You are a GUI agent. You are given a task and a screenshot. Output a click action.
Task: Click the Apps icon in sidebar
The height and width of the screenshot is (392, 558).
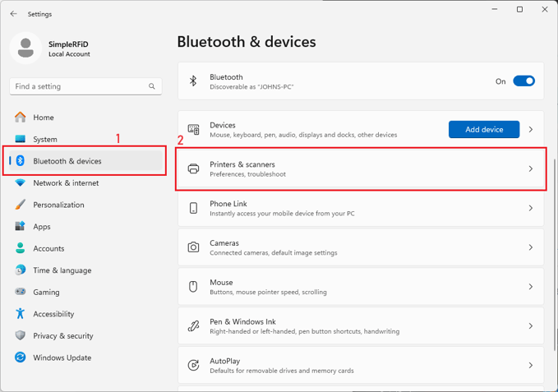(x=21, y=226)
